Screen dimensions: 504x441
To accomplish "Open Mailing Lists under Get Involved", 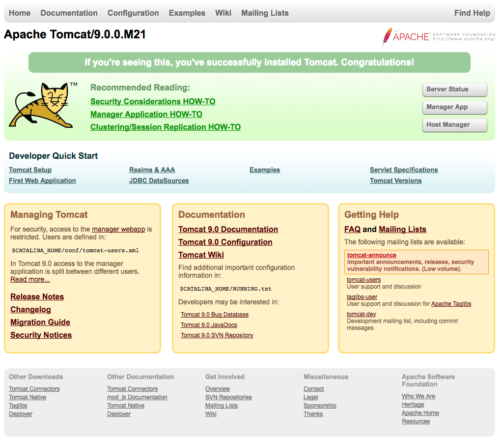I will tap(222, 406).
